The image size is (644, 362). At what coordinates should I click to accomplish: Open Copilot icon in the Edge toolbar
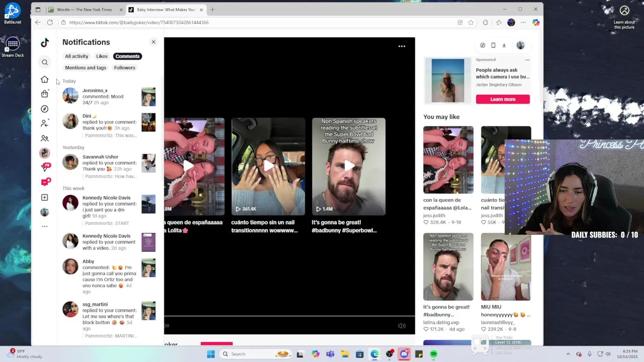(x=535, y=23)
